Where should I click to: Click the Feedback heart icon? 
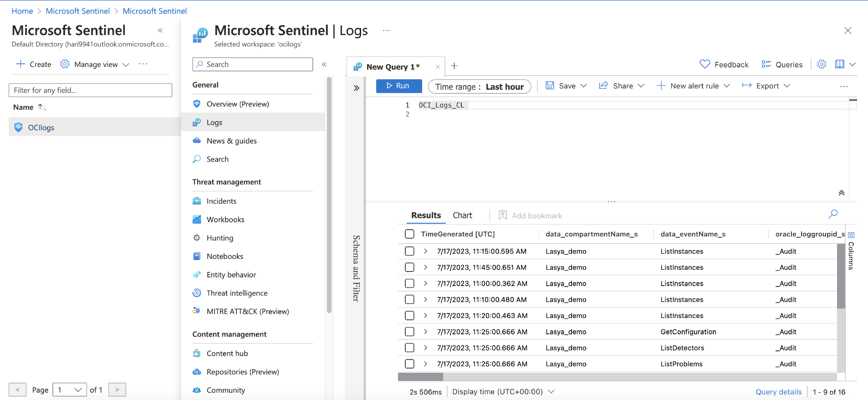coord(705,64)
